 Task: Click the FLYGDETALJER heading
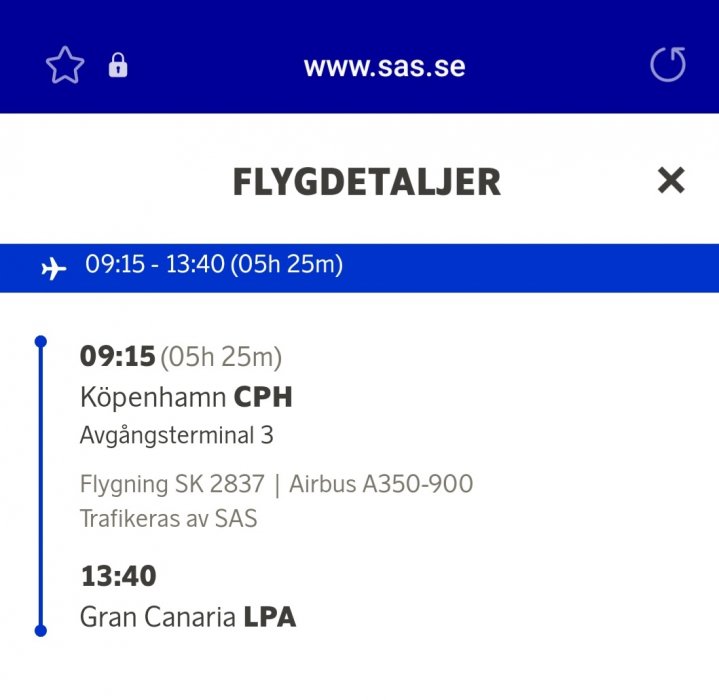click(366, 182)
